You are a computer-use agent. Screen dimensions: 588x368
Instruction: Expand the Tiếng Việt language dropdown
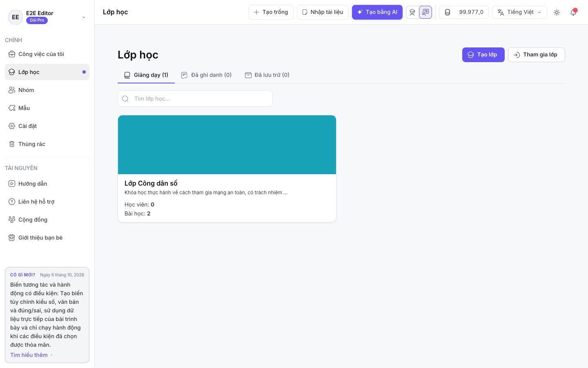519,12
